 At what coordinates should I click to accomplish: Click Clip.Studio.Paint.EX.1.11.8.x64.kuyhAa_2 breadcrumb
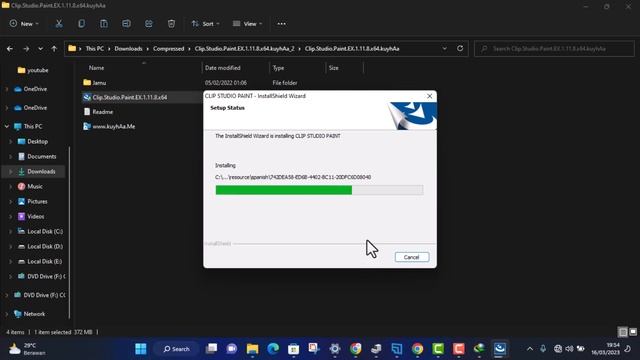click(244, 49)
